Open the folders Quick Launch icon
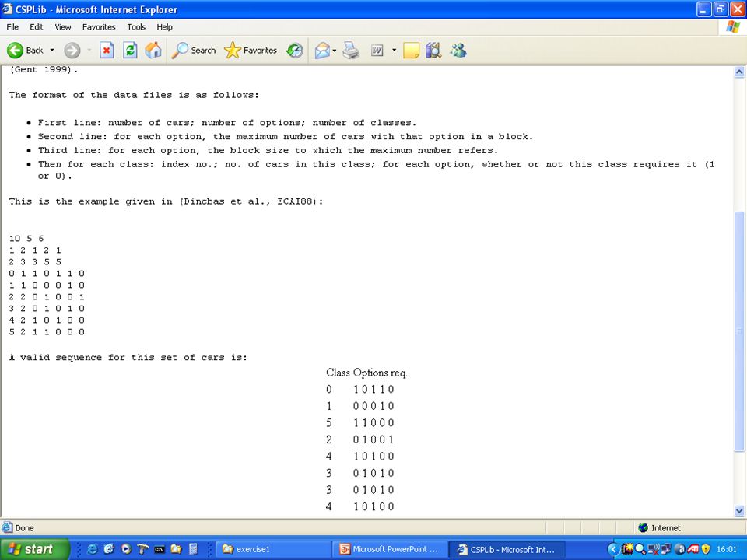The height and width of the screenshot is (560, 747). pos(176,549)
